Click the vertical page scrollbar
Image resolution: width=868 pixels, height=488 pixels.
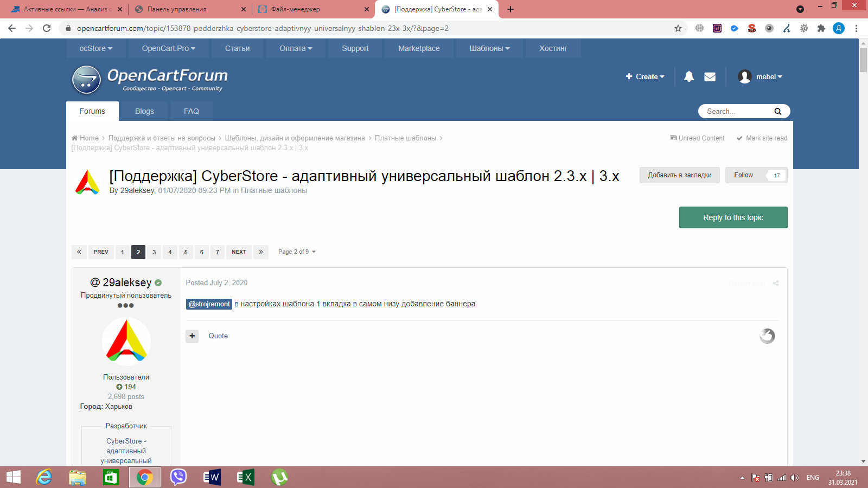(863, 60)
